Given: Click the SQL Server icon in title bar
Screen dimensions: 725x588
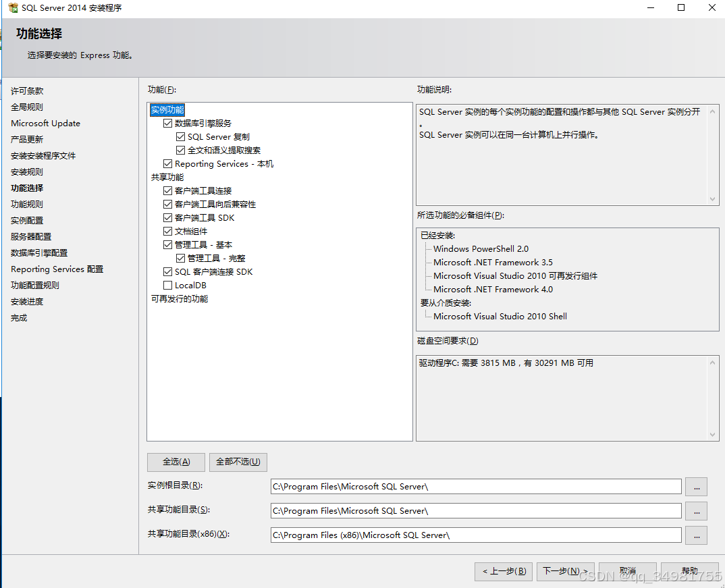Looking at the screenshot, I should 12,7.
